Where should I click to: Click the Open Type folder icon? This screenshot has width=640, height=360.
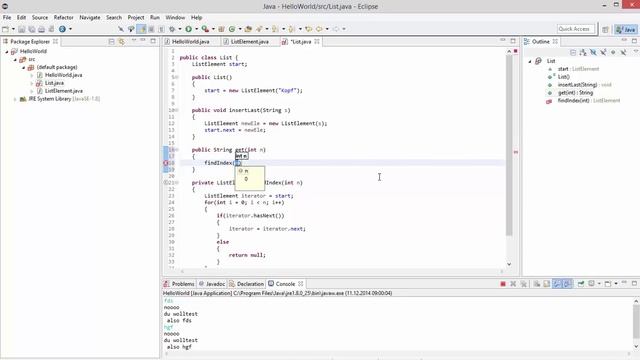(248, 29)
